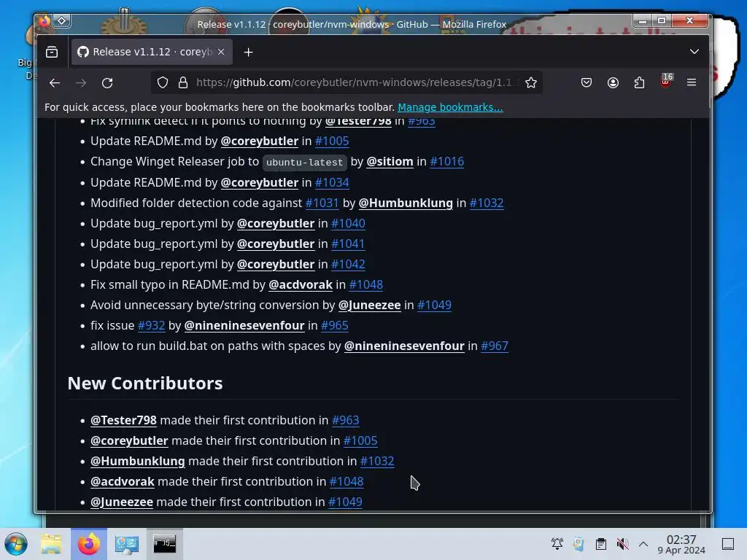Screen dimensions: 747x560
Task: Toggle keep-on-all-desktops pin in title bar
Action: pyautogui.click(x=62, y=21)
